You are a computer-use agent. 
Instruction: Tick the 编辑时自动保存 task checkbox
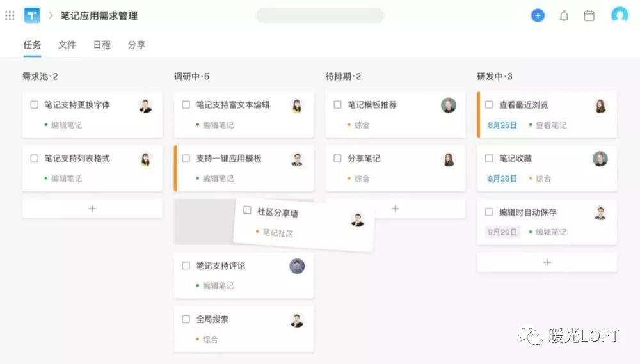(489, 212)
